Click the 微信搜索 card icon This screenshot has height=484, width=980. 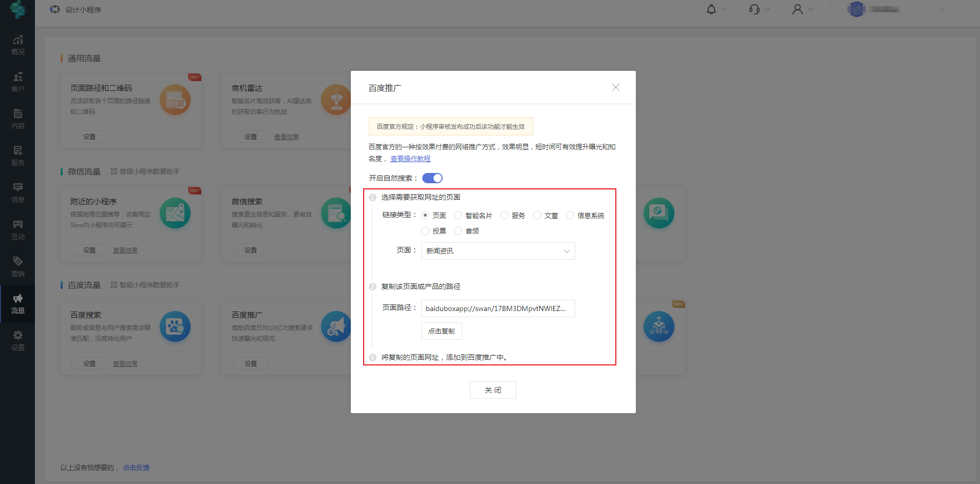point(336,213)
